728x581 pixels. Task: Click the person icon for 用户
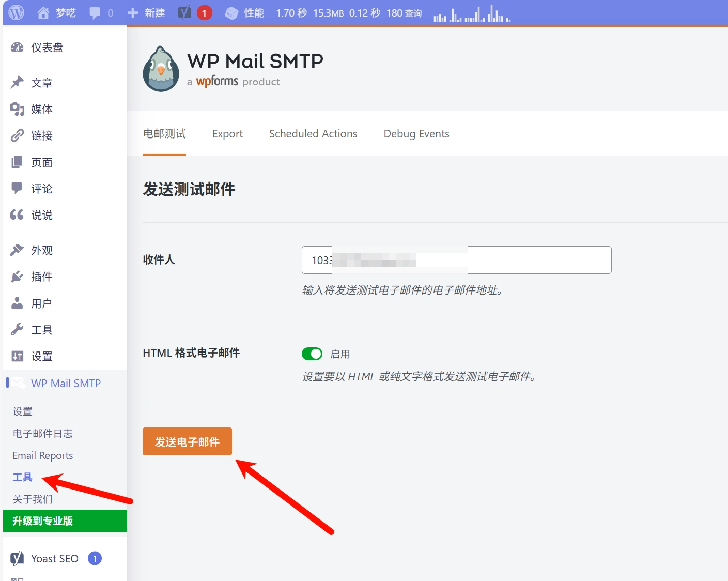17,303
